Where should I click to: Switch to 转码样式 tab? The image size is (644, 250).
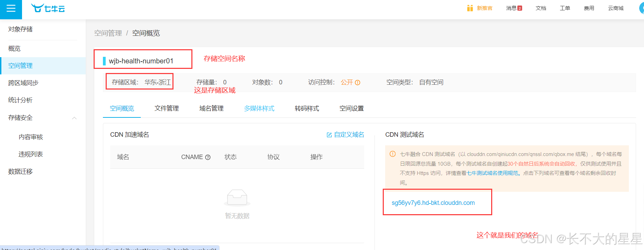tap(307, 108)
